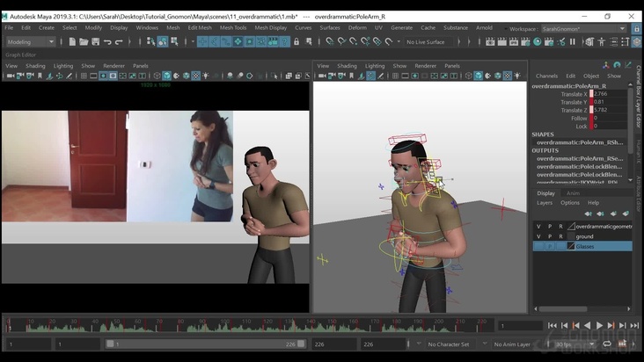Toggle the Channel Box sidebar icon
This screenshot has height=362, width=644.
pyautogui.click(x=637, y=42)
